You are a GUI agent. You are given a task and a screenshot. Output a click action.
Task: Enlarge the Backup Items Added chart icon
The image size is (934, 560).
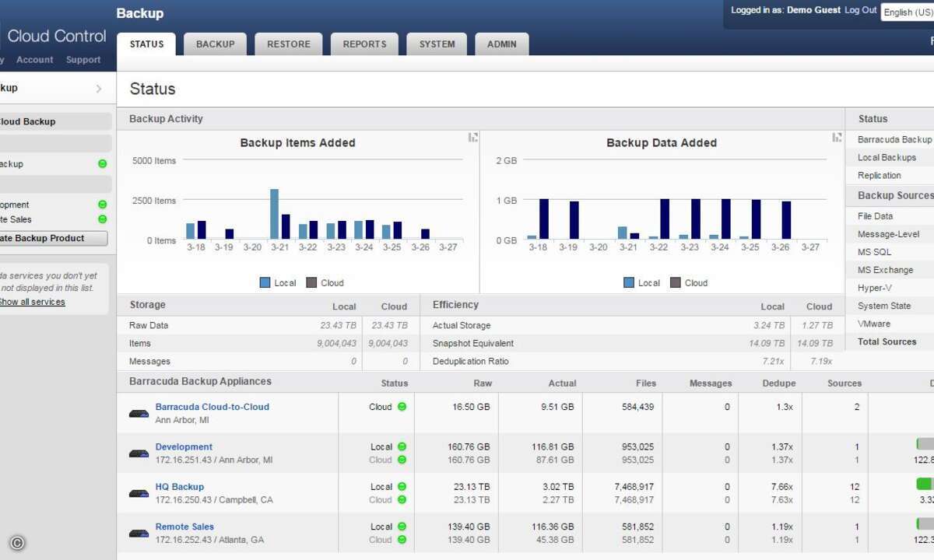tap(472, 137)
